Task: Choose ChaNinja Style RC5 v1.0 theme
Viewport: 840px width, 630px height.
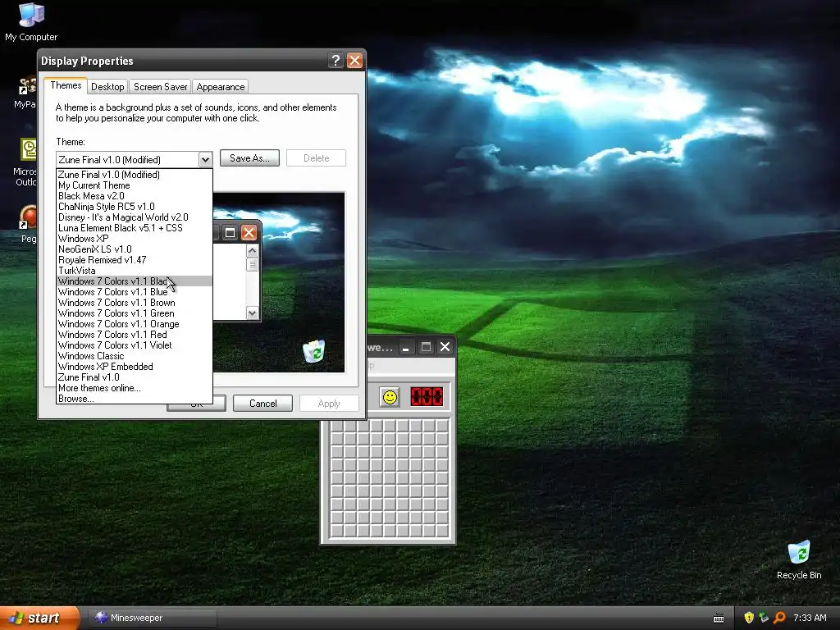Action: (x=135, y=207)
